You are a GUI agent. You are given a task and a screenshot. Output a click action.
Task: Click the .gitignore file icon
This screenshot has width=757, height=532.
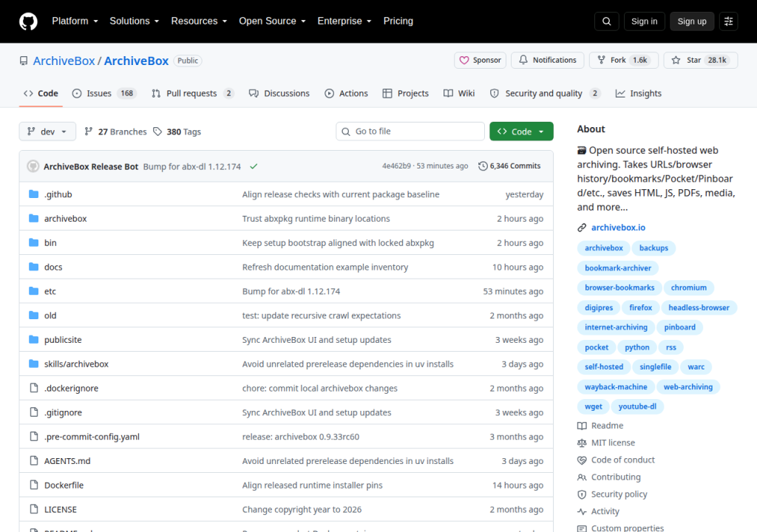point(34,412)
